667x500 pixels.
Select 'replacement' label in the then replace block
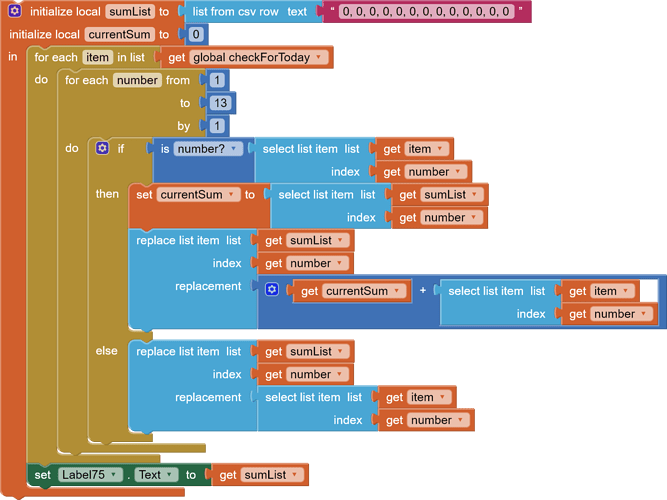pyautogui.click(x=208, y=286)
